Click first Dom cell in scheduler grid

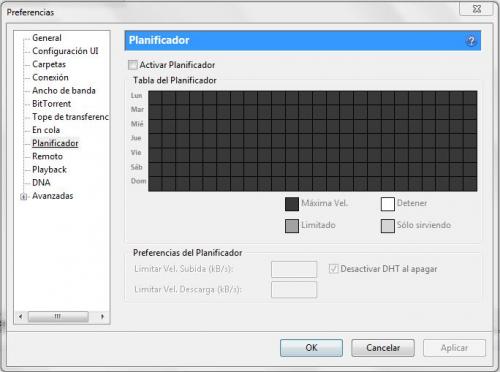pyautogui.click(x=155, y=184)
